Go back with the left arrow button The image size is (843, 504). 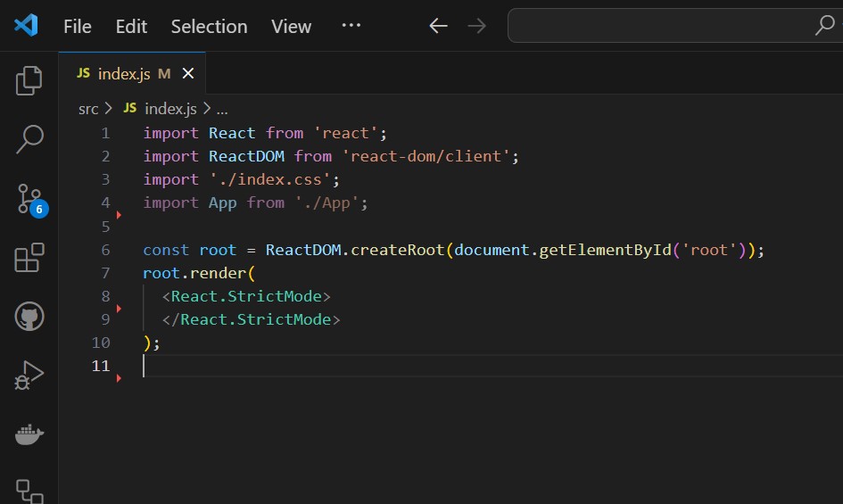pos(438,26)
